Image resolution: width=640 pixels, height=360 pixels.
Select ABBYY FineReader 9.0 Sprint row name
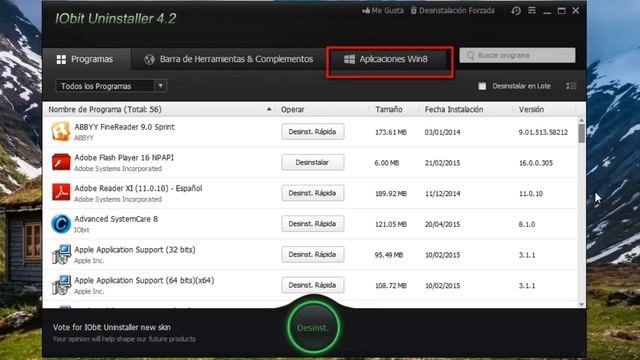(124, 127)
